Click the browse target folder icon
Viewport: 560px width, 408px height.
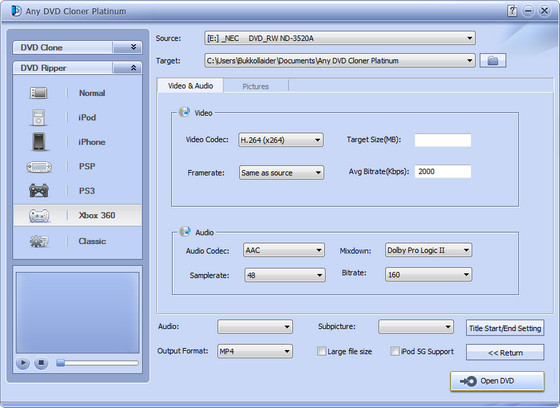493,61
